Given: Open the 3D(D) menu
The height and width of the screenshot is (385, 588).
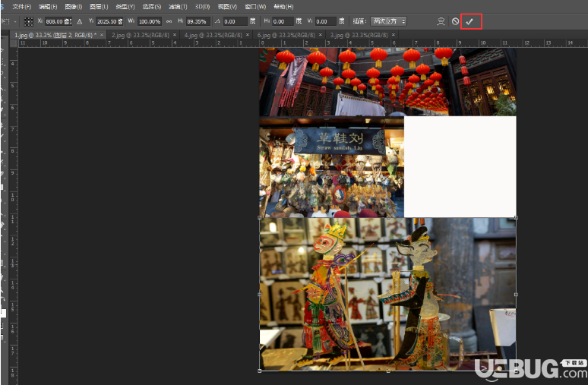Looking at the screenshot, I should tap(202, 6).
